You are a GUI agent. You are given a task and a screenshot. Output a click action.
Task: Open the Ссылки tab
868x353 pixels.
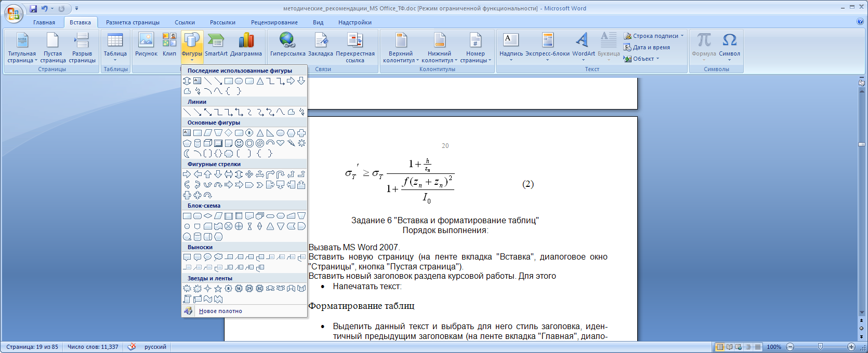tap(185, 22)
